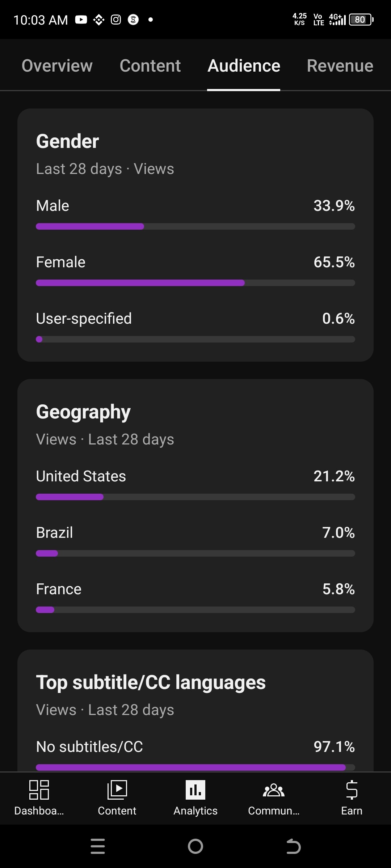Switch to the Overview tab
Viewport: 391px width, 868px height.
(57, 66)
